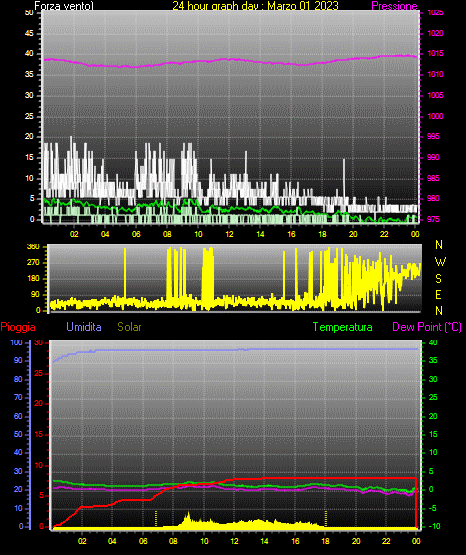Click the 40 temperature axis value
The width and height of the screenshot is (466, 555).
(x=433, y=343)
